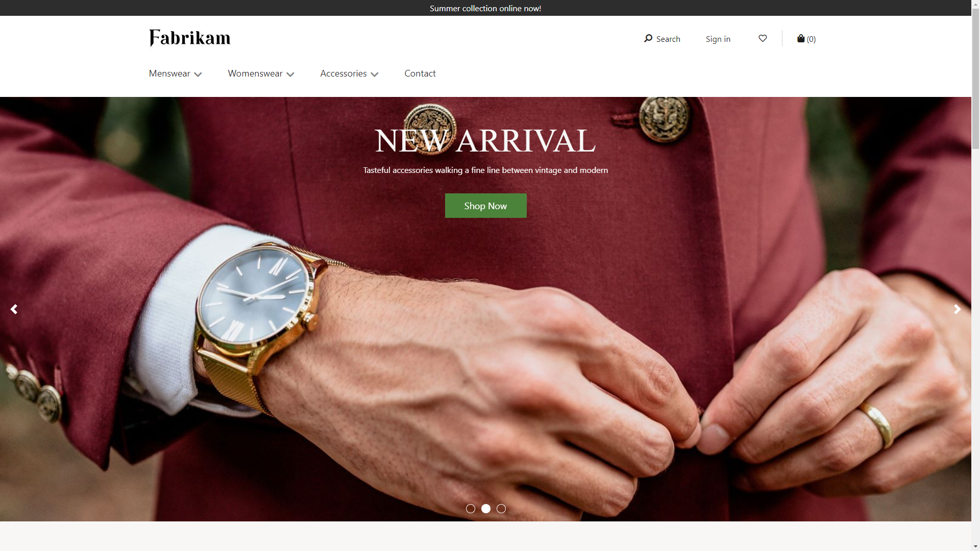980x551 pixels.
Task: Click Shop Now to browse accessories
Action: 485,205
